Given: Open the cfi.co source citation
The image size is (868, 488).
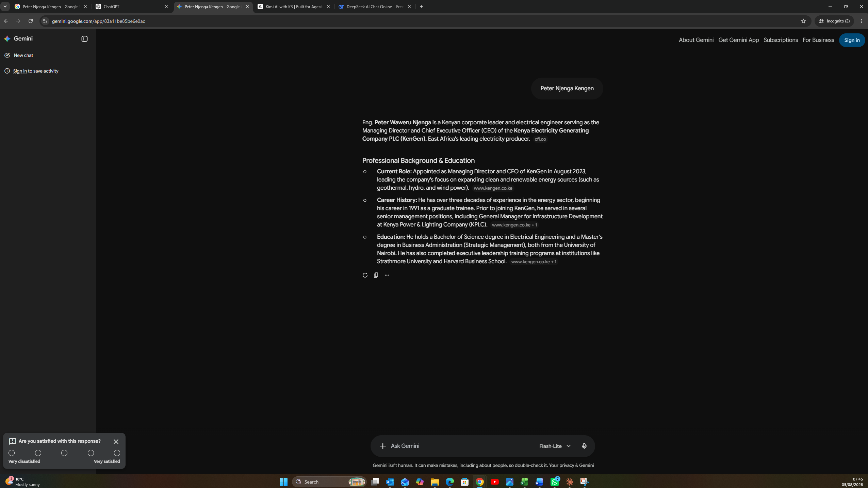Looking at the screenshot, I should coord(540,139).
